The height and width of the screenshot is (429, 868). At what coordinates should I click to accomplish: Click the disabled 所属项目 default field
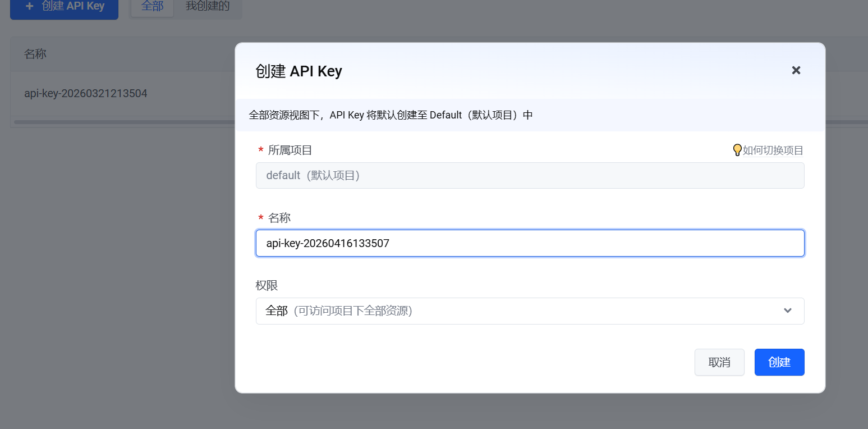click(x=530, y=176)
